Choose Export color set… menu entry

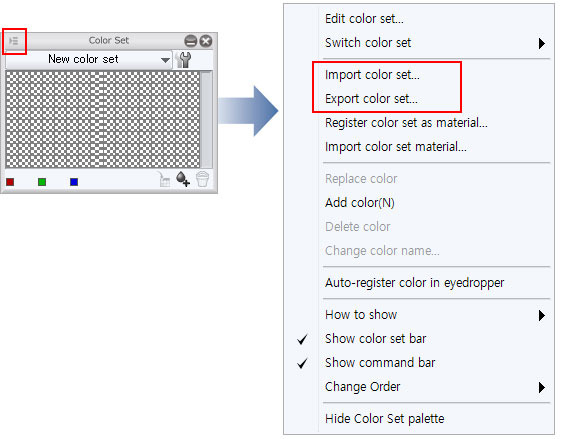371,99
